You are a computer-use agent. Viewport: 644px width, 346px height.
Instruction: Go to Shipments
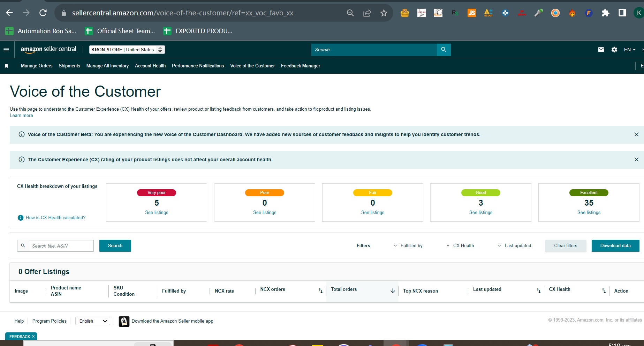click(x=69, y=66)
